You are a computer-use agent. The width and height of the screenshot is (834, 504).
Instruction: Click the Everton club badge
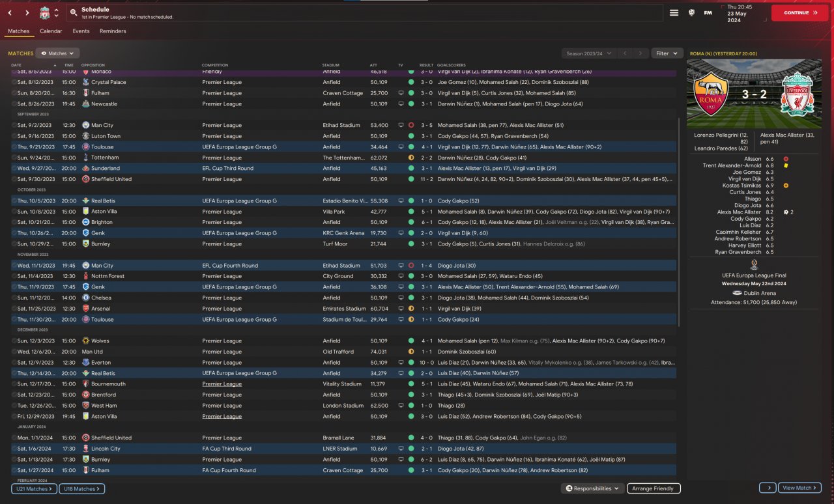[x=86, y=362]
